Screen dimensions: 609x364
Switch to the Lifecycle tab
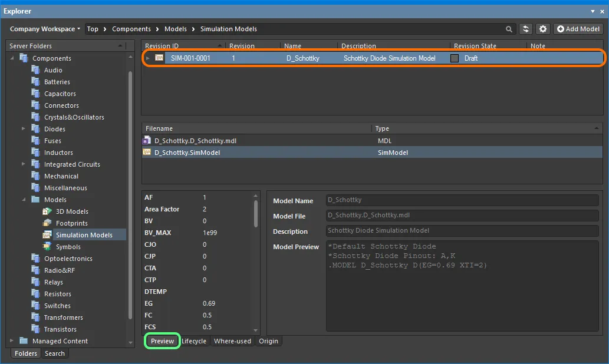click(194, 341)
